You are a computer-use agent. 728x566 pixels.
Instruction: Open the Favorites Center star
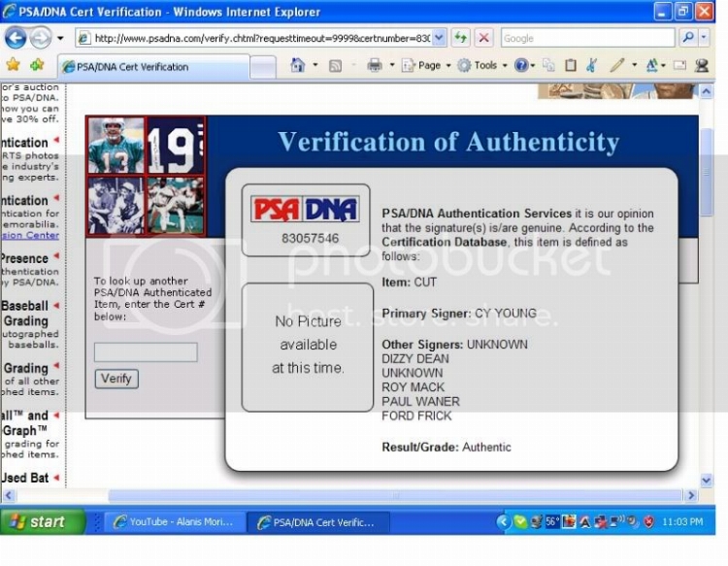coord(13,65)
